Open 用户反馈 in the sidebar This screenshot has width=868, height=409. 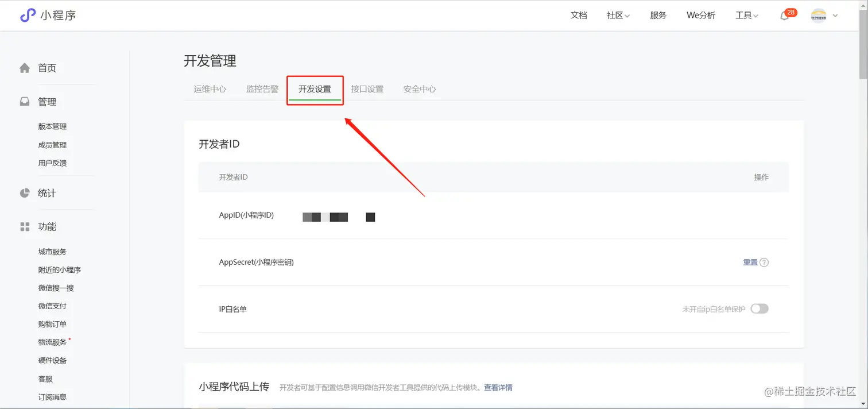click(x=52, y=163)
